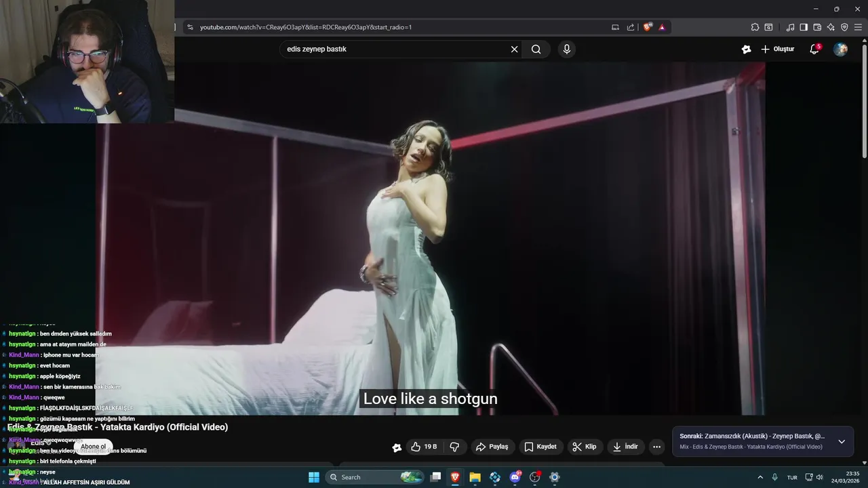Click the share page icon in address bar
868x488 pixels.
tap(631, 27)
